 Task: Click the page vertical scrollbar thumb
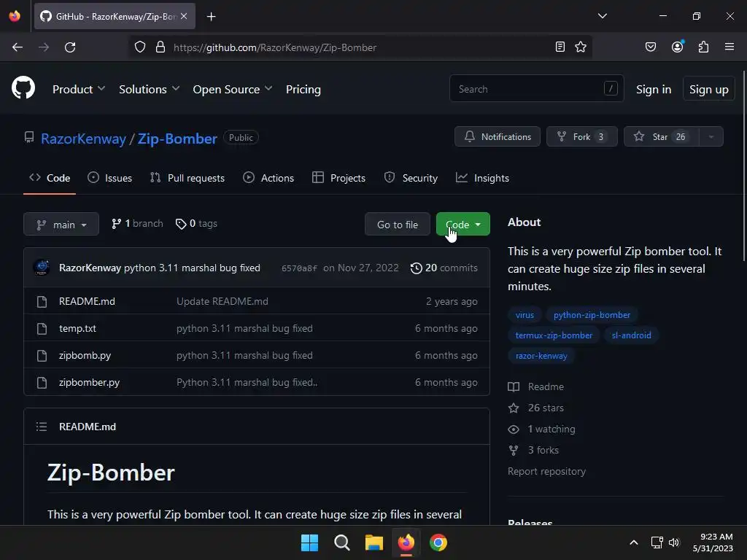[x=743, y=166]
